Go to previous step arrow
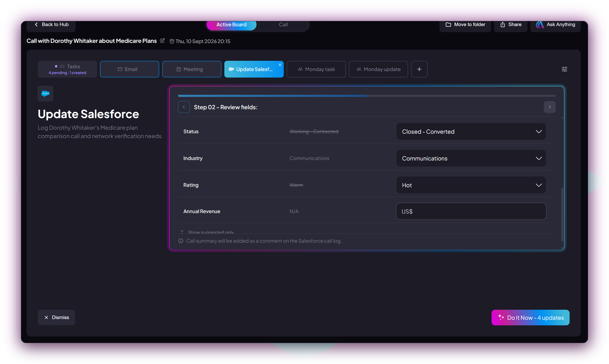Screen dimensions: 609x364 click(x=184, y=107)
